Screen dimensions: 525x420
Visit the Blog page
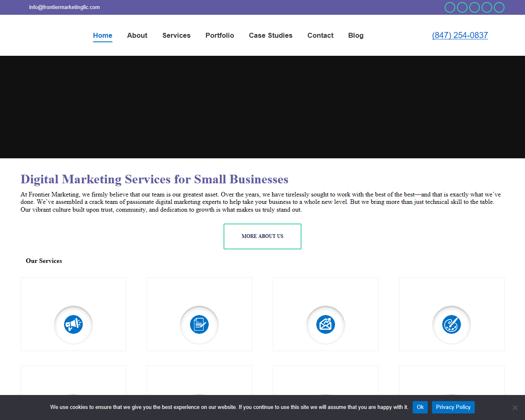coord(356,35)
